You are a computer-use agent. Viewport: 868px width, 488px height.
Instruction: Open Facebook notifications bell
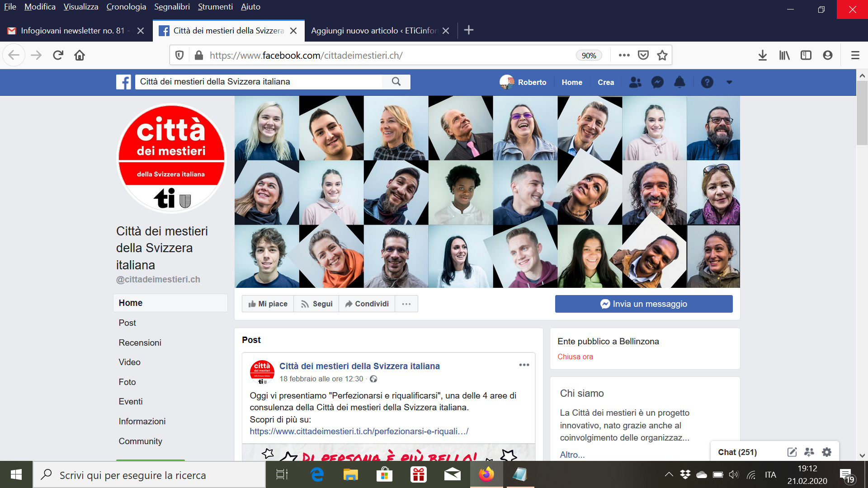click(679, 82)
